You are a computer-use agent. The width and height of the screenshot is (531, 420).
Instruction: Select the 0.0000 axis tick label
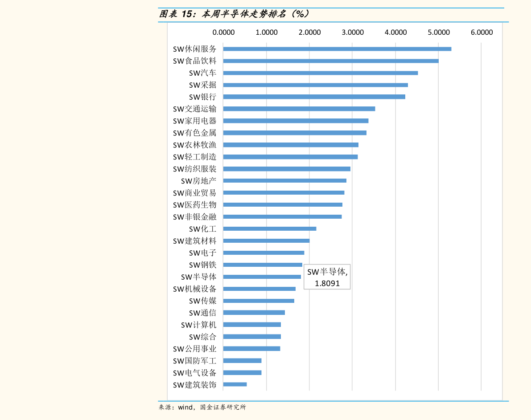click(223, 32)
